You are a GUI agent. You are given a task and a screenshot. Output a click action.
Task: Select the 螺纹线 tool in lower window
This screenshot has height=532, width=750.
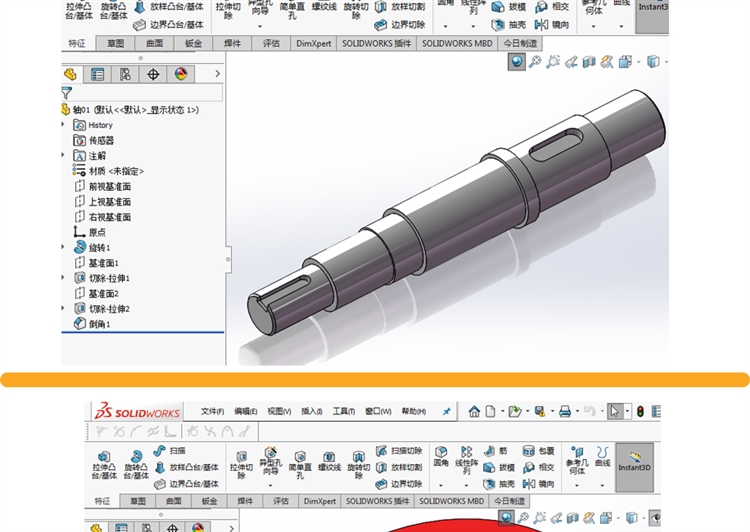pos(329,461)
